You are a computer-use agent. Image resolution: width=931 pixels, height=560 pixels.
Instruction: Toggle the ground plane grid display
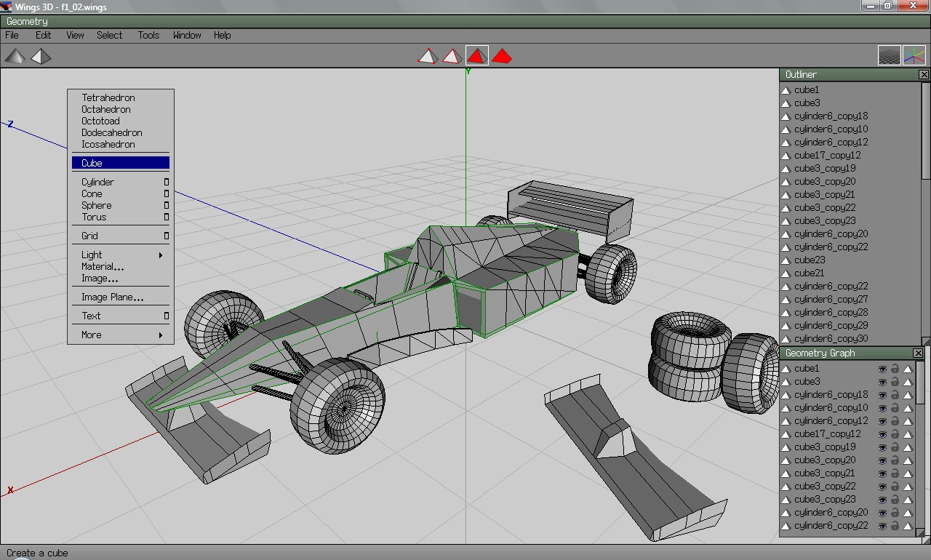(889, 55)
